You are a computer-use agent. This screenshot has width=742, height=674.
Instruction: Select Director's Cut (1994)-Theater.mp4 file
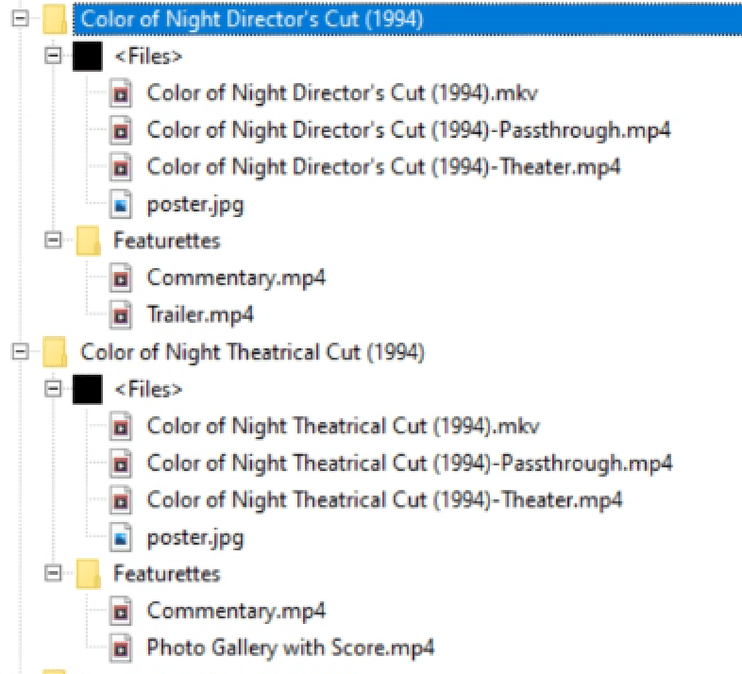tap(383, 167)
